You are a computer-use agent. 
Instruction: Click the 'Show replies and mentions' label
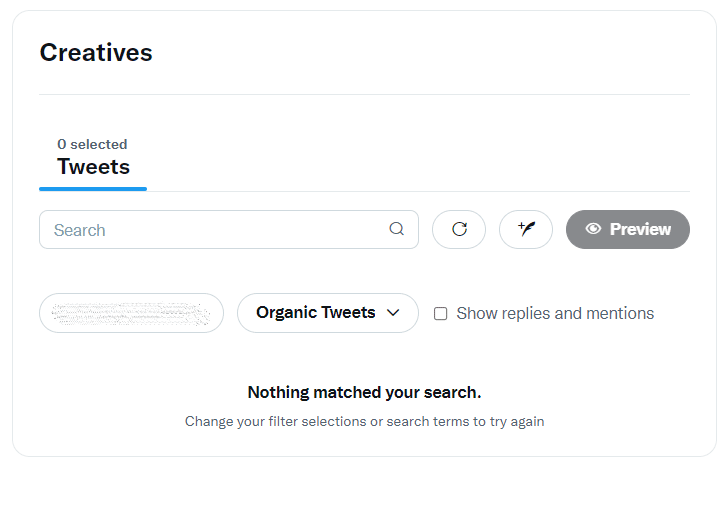pyautogui.click(x=555, y=314)
